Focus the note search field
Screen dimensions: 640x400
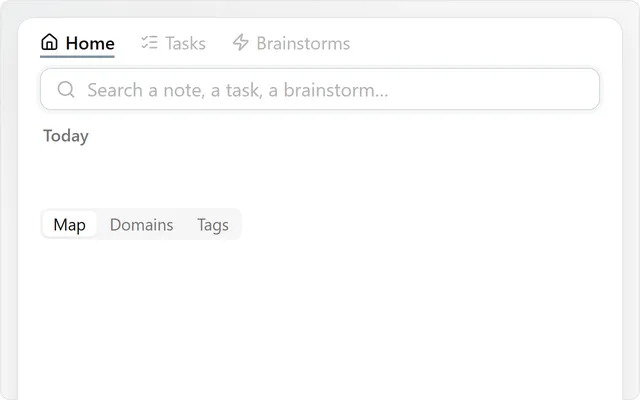320,89
